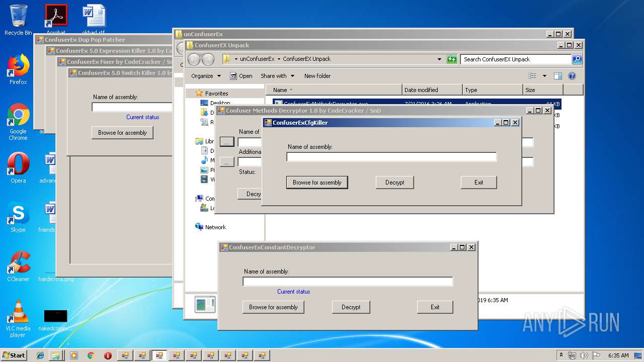The image size is (644, 362).
Task: Focus assembly name field in ConfuserExCfgKiller
Action: pos(391,157)
